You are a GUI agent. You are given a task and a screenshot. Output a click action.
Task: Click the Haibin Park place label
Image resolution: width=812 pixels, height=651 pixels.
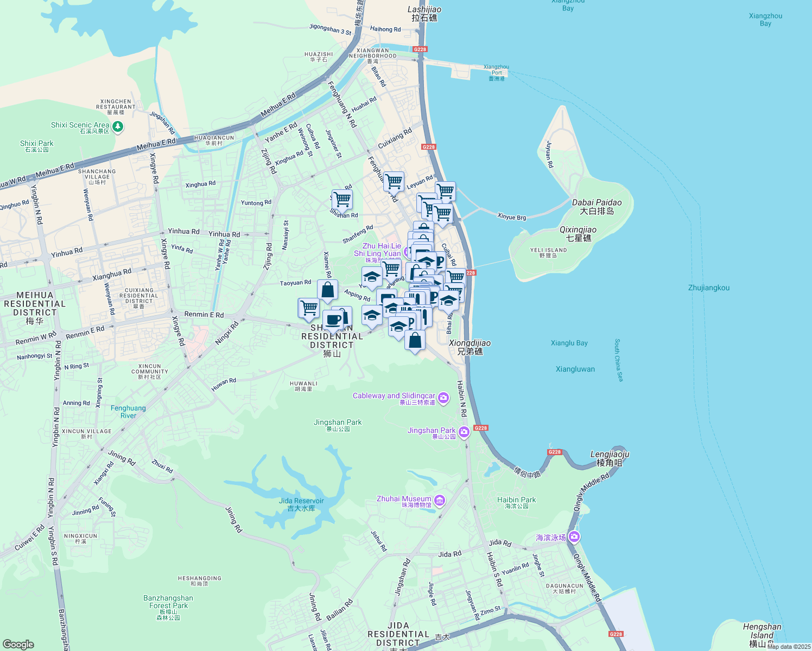516,500
